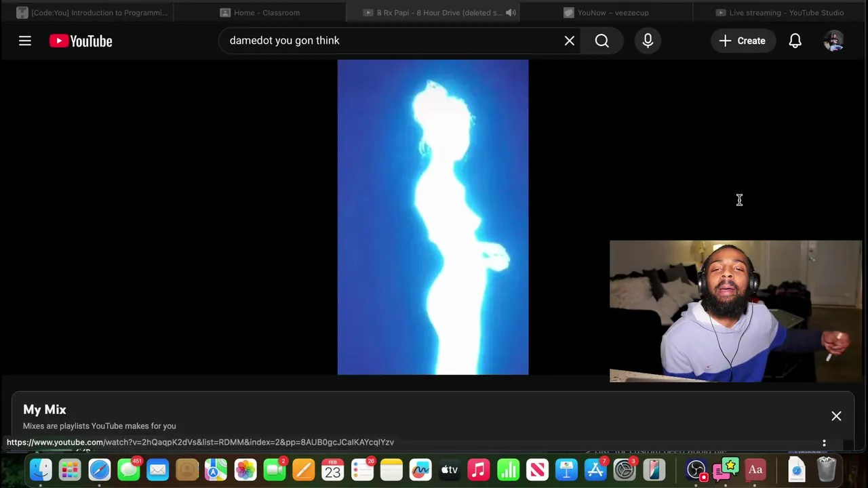Open Freeform from the Dock

click(420, 470)
